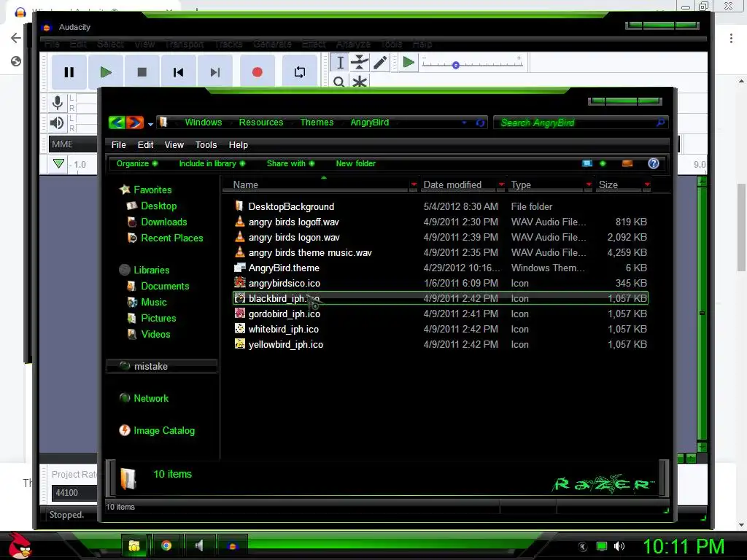Open the Explorer View menu

174,145
